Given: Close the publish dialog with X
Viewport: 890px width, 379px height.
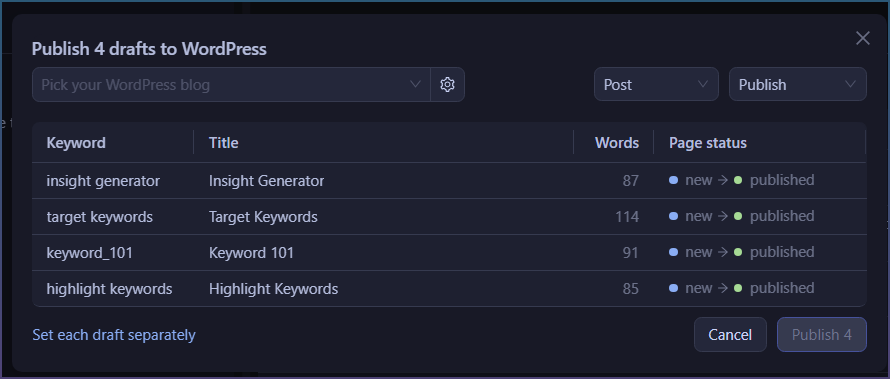Looking at the screenshot, I should [862, 38].
